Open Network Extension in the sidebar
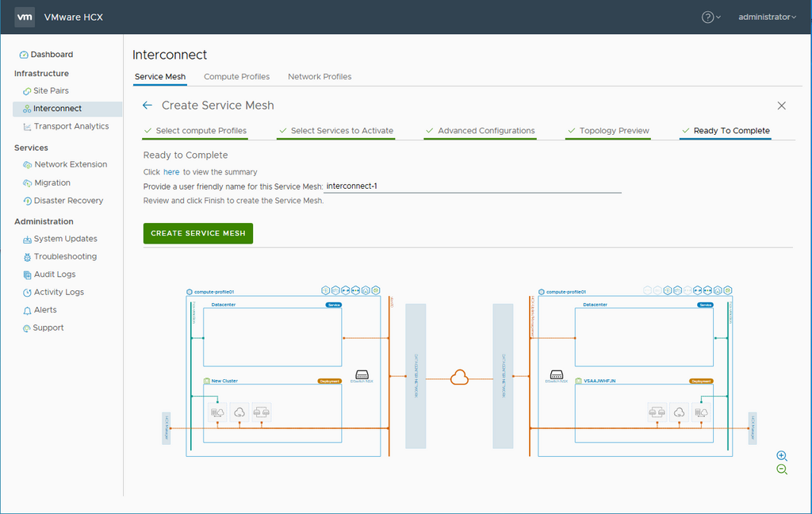The image size is (812, 514). point(71,164)
